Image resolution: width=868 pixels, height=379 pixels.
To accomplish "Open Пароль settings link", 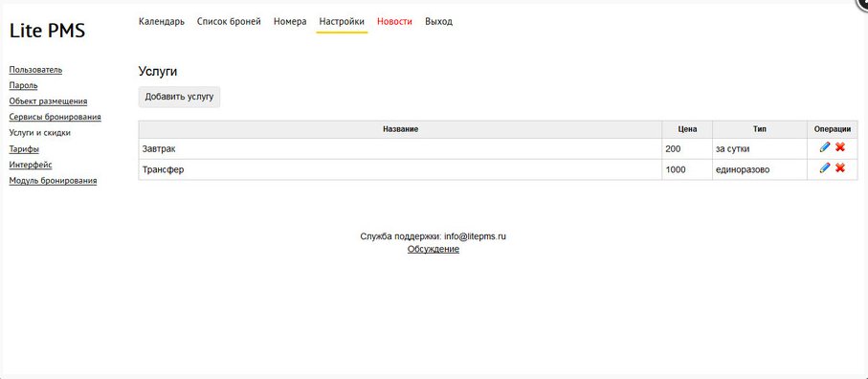I will coord(23,86).
